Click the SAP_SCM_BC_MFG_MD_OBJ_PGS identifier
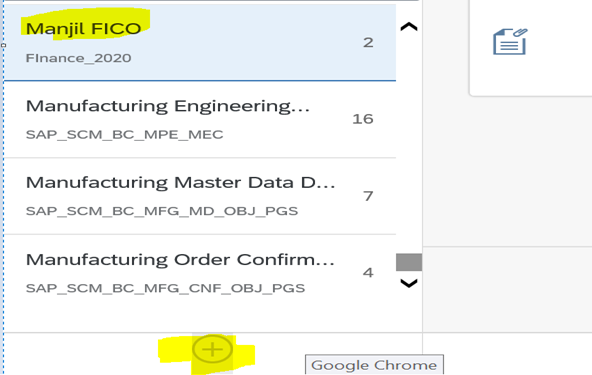 [162, 211]
